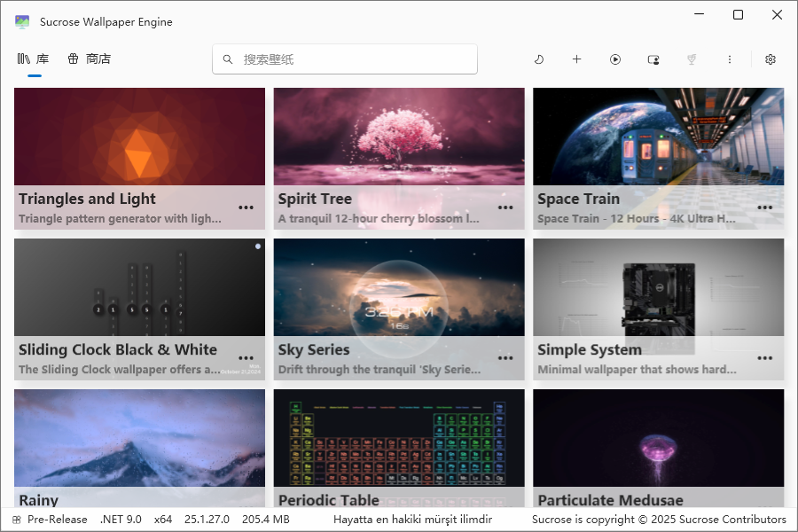Screen dimensions: 798x532
Task: Click the x64 architecture status entry
Action: 163,520
